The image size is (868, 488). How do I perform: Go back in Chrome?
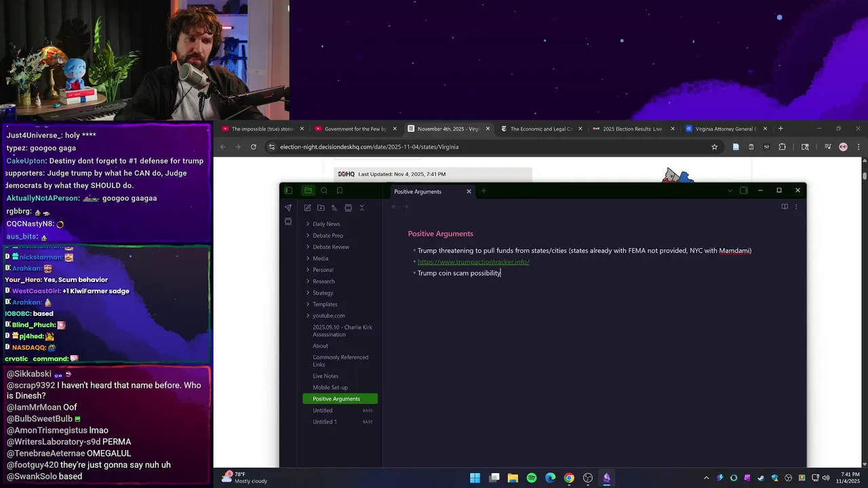point(222,147)
